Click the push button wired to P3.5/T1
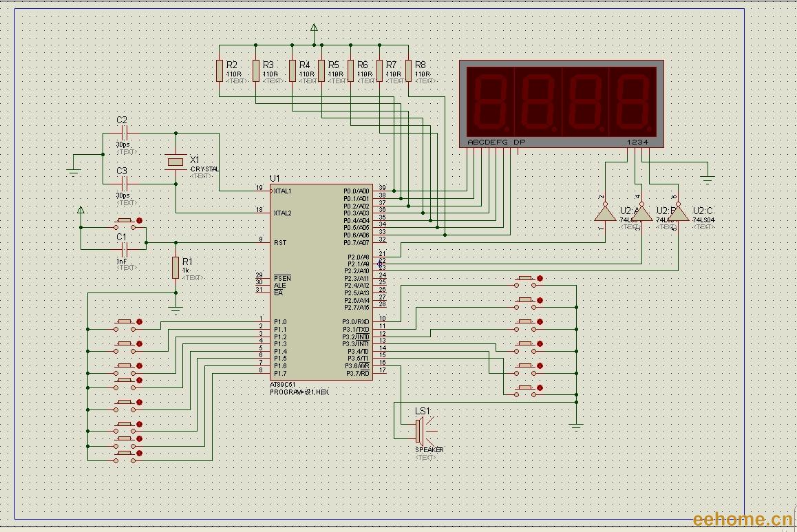The height and width of the screenshot is (532, 797). coord(526,391)
